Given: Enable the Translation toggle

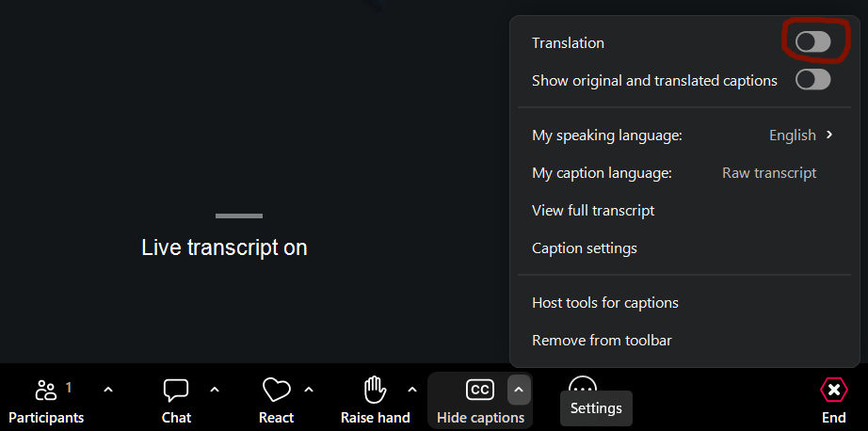Looking at the screenshot, I should 812,42.
